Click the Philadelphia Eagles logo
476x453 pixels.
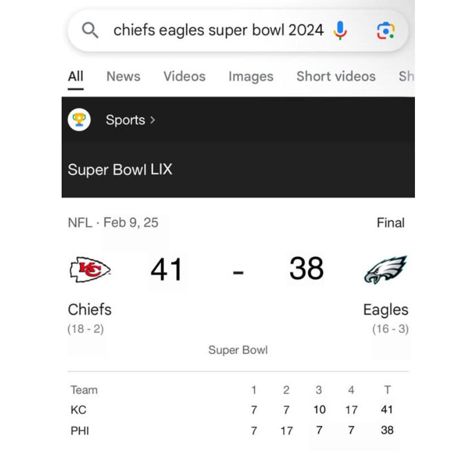[386, 269]
